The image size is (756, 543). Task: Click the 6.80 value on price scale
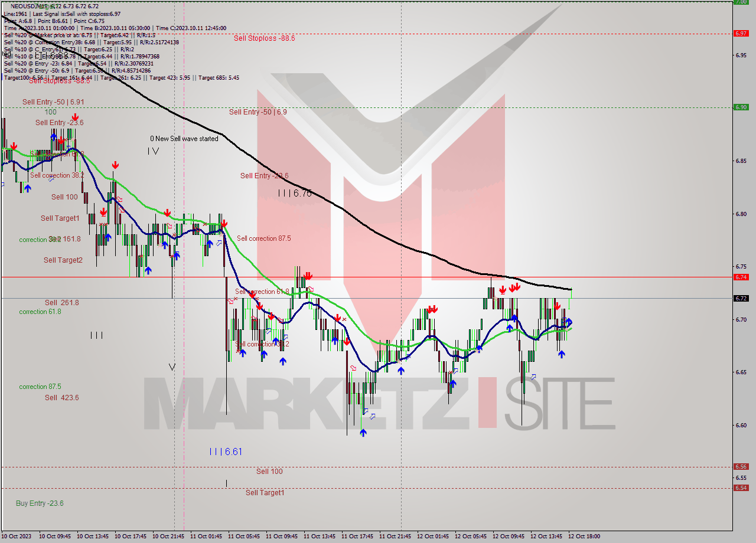point(741,214)
